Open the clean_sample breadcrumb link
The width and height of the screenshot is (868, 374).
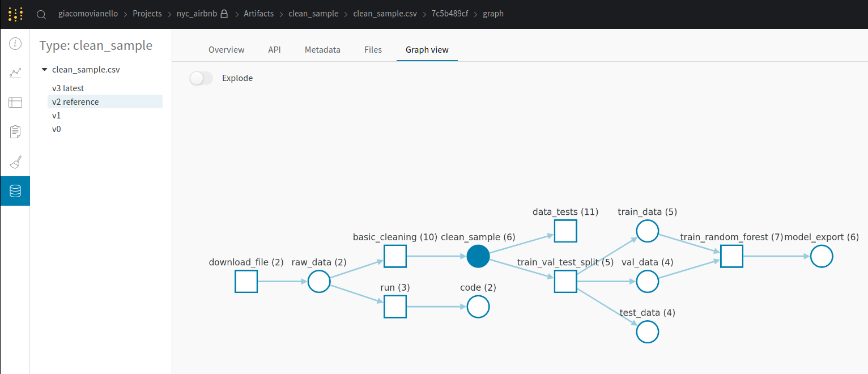pos(313,14)
